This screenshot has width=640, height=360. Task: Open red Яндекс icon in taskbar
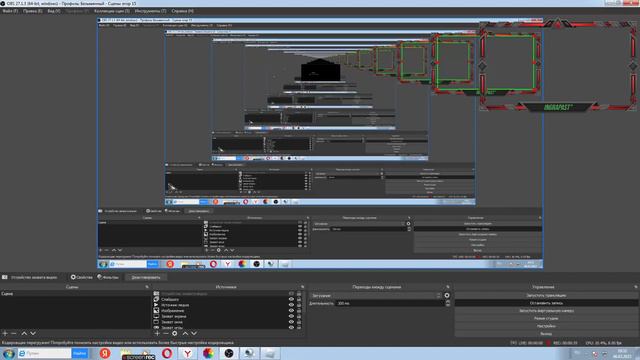[105, 353]
